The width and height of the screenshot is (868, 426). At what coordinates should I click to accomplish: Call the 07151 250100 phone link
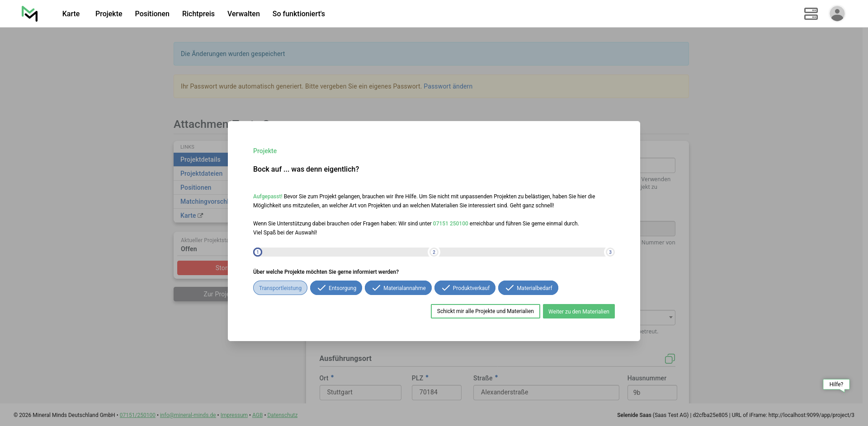tap(450, 224)
